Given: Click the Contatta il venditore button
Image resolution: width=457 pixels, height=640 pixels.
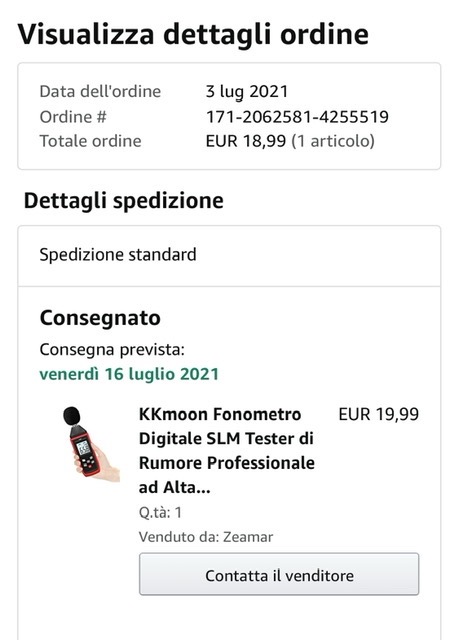Looking at the screenshot, I should tap(279, 573).
